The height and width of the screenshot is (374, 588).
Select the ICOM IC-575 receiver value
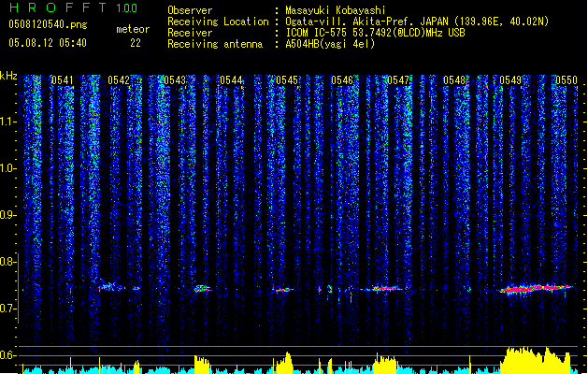[x=375, y=33]
